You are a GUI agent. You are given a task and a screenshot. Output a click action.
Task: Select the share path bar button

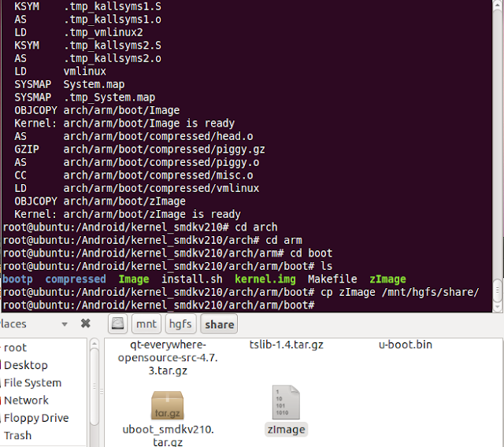click(219, 324)
